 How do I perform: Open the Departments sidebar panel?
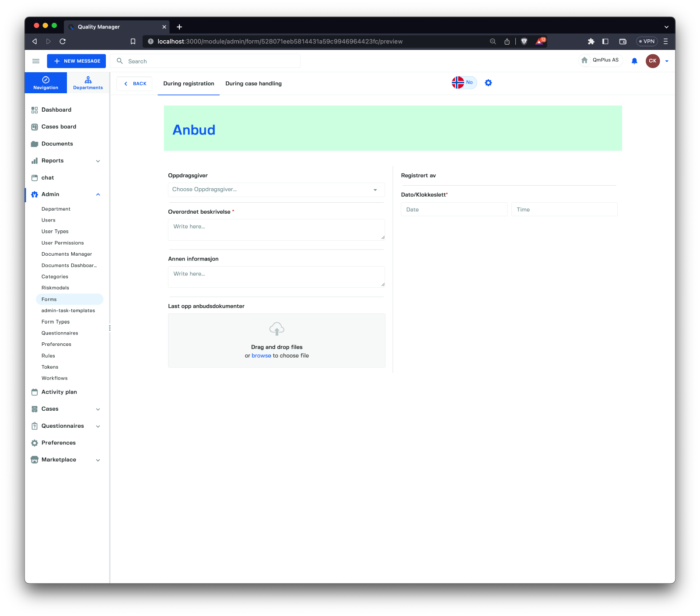tap(88, 83)
